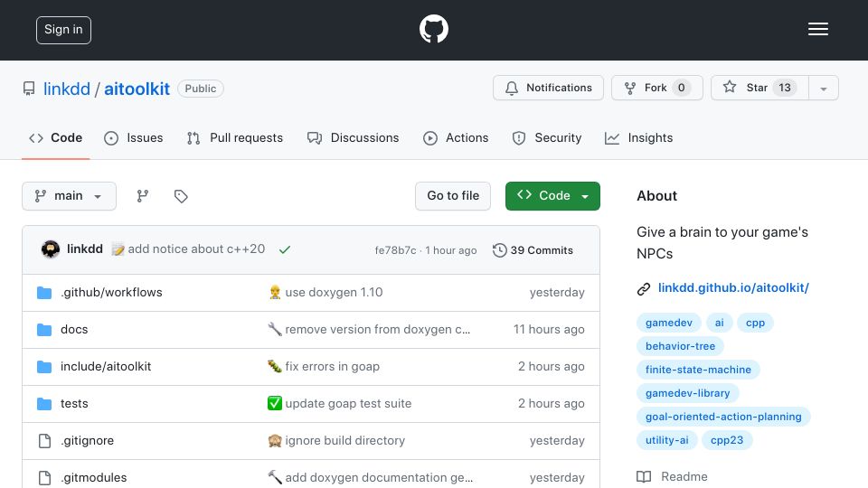Viewport: 868px width, 488px height.
Task: Open 'add doxygen documentation ge...' commit
Action: (x=379, y=477)
